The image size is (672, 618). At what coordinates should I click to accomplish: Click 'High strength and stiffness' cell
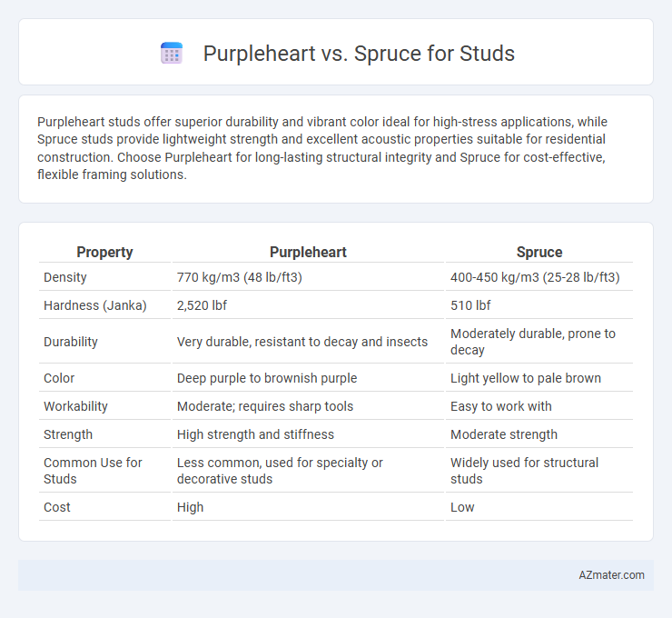click(x=255, y=434)
